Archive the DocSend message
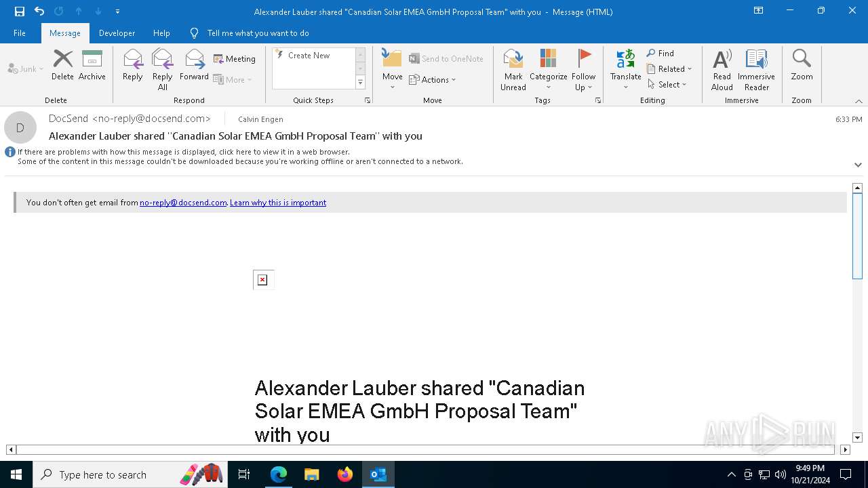This screenshot has height=488, width=868. (x=92, y=65)
